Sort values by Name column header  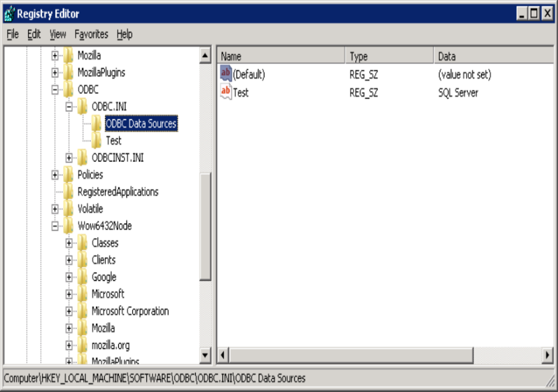coord(281,56)
